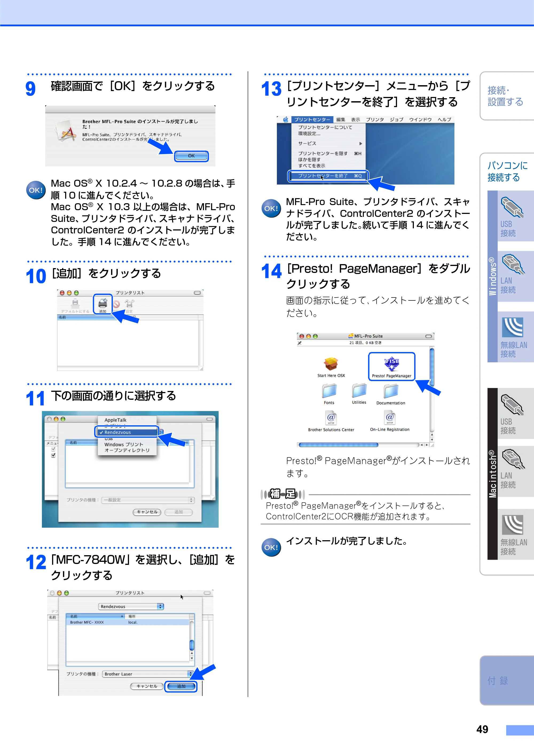Choose オープンディレクトリ from the connection menu
Screen dimensions: 534x756
tap(127, 450)
